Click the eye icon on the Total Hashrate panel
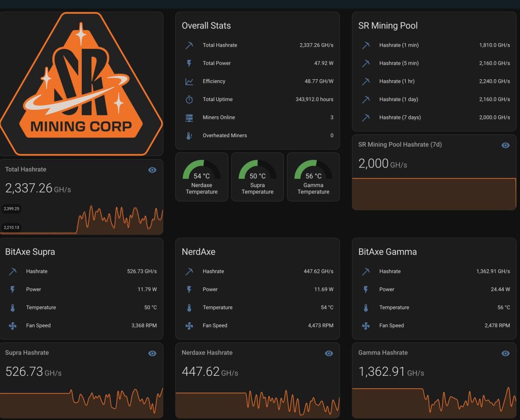The height and width of the screenshot is (420, 520). (152, 170)
